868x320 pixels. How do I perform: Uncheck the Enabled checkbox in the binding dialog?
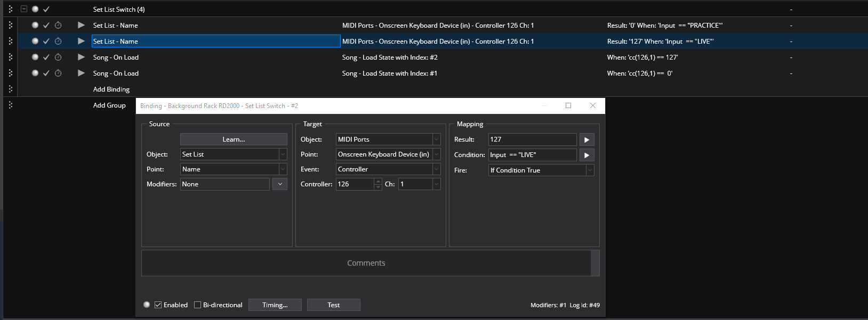(x=158, y=305)
